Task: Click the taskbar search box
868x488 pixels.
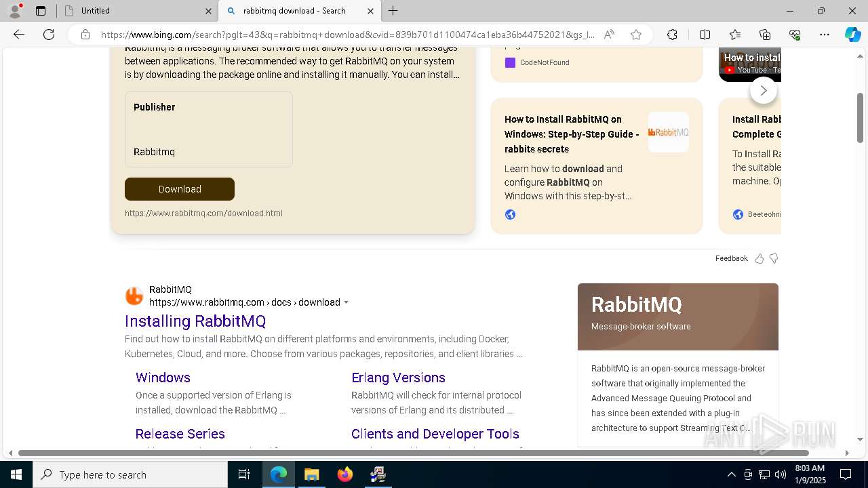Action: click(130, 474)
